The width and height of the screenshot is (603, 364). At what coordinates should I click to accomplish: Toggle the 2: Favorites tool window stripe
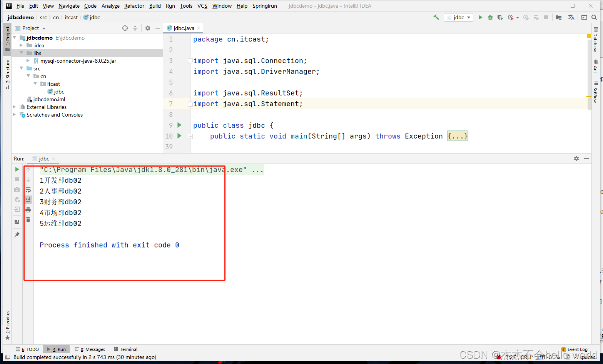pyautogui.click(x=7, y=325)
